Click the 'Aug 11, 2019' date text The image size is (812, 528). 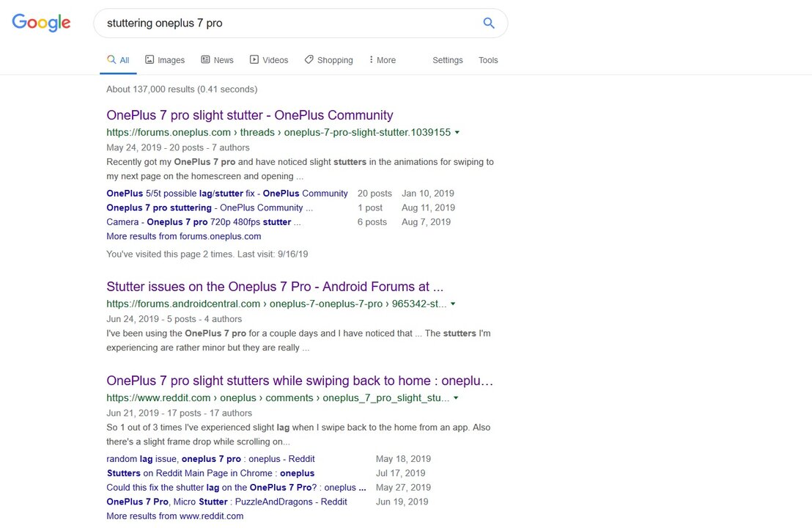tap(428, 208)
